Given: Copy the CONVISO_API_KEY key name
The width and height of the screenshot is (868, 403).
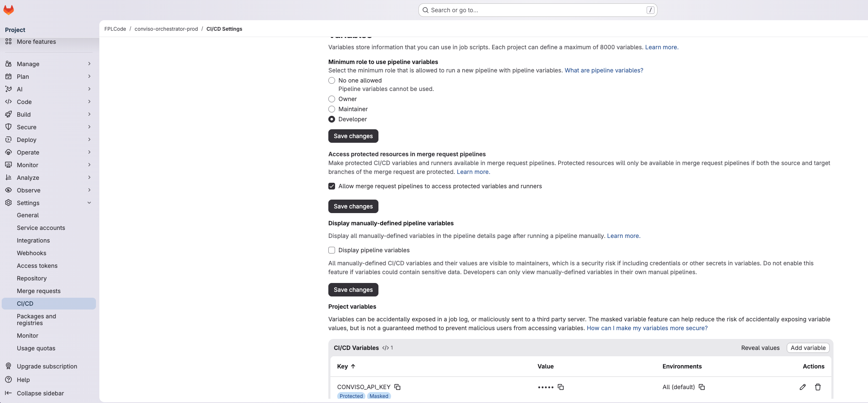Looking at the screenshot, I should pos(397,387).
